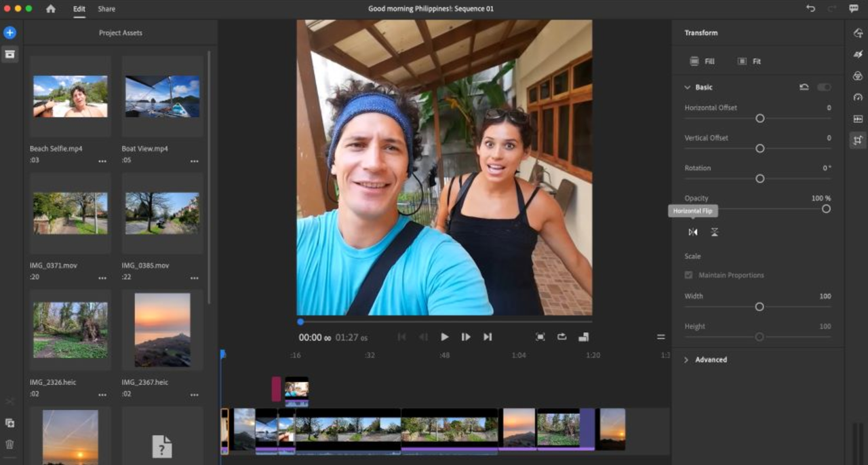This screenshot has width=868, height=465.
Task: Jump to the next edit point
Action: [x=488, y=337]
